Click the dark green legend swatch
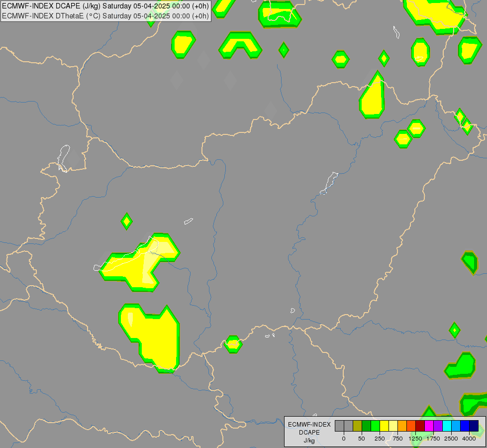The height and width of the screenshot is (448, 487). pyautogui.click(x=367, y=426)
